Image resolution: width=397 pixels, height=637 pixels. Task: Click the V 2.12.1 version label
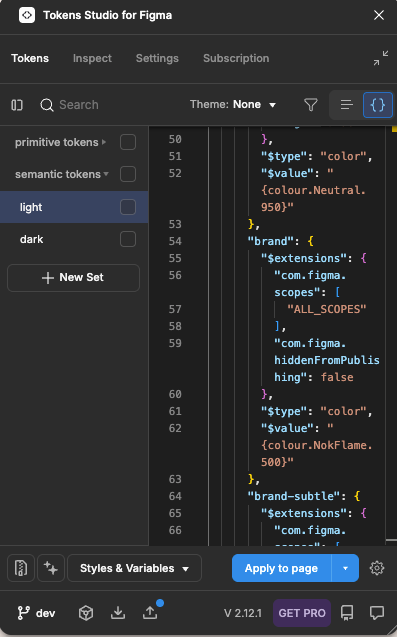(x=243, y=613)
